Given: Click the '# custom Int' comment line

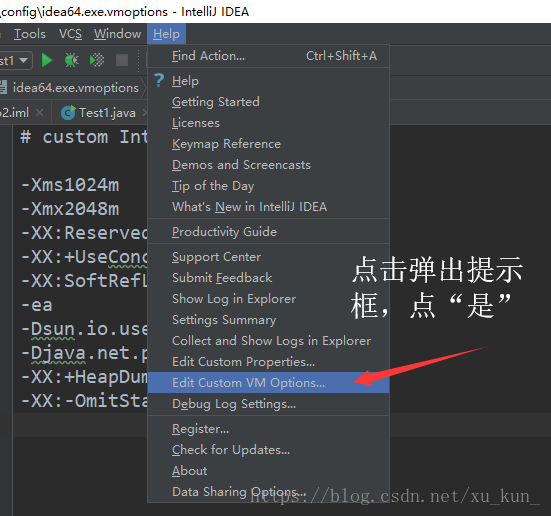Looking at the screenshot, I should coord(84,137).
